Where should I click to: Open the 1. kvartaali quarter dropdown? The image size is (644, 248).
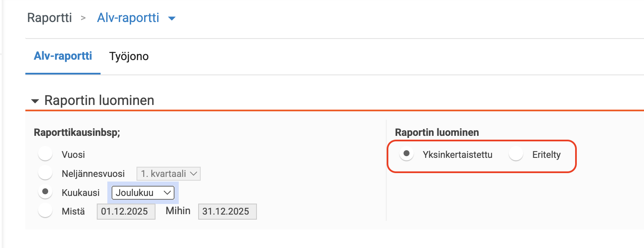pyautogui.click(x=168, y=174)
